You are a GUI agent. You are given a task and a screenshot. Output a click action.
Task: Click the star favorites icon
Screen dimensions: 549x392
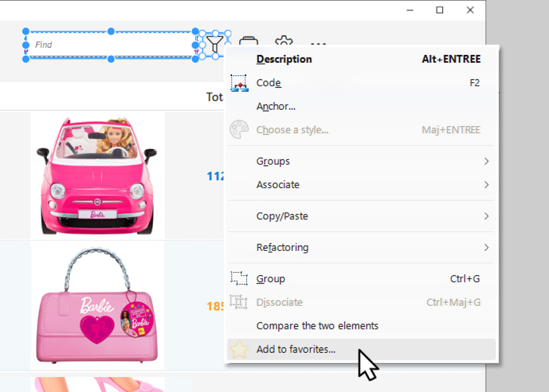(x=239, y=349)
